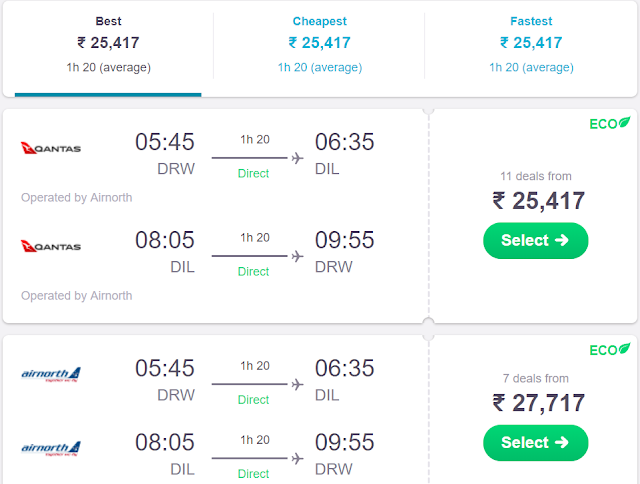This screenshot has width=640, height=484.
Task: Click the ECO leaf badge on the Airnorth deal
Action: tap(609, 350)
